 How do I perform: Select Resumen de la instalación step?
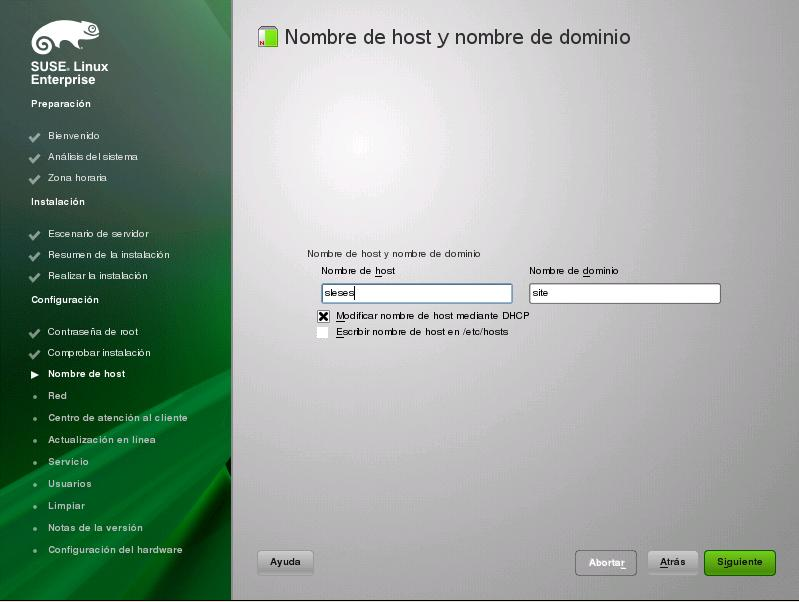109,255
